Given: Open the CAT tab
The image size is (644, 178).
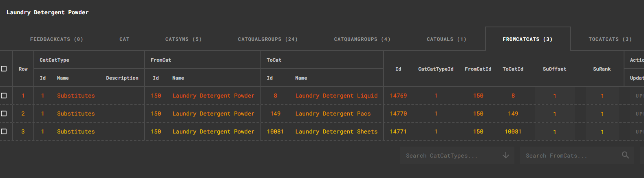Looking at the screenshot, I should point(124,39).
